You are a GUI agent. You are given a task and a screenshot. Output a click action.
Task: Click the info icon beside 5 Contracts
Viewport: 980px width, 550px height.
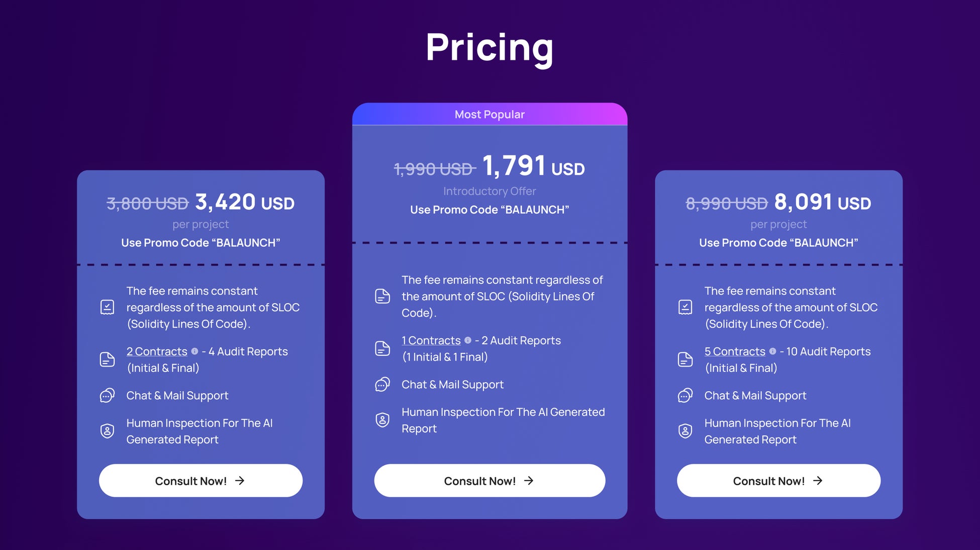(x=772, y=351)
